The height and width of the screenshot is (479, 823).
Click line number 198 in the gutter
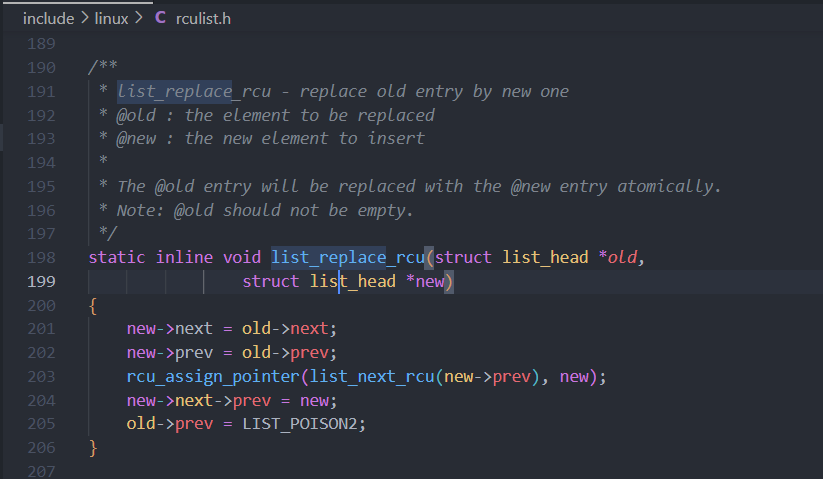pyautogui.click(x=41, y=258)
